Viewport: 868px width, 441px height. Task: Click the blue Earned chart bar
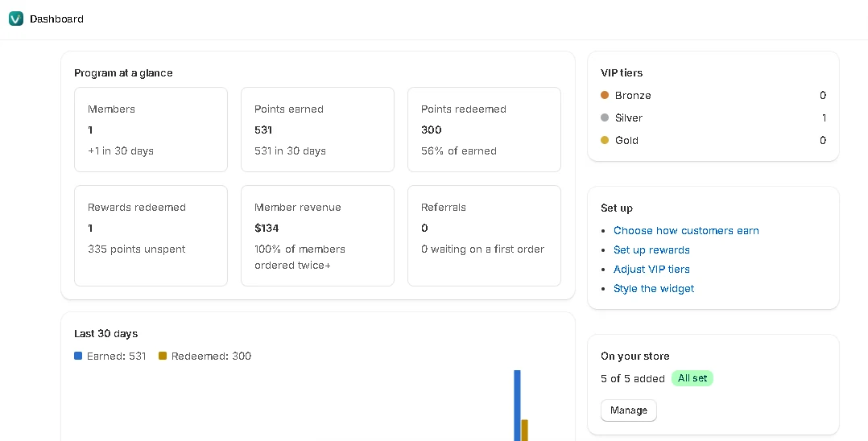517,406
